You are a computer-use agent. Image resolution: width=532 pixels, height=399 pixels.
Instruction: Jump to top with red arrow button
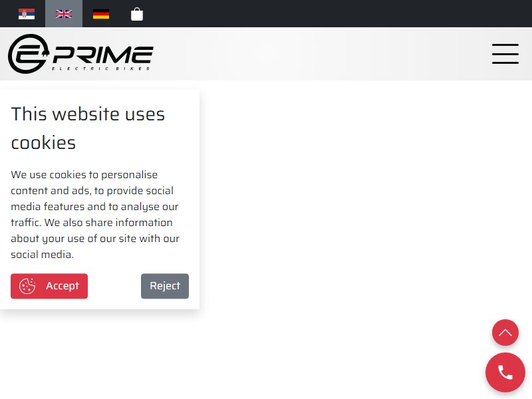pos(505,332)
